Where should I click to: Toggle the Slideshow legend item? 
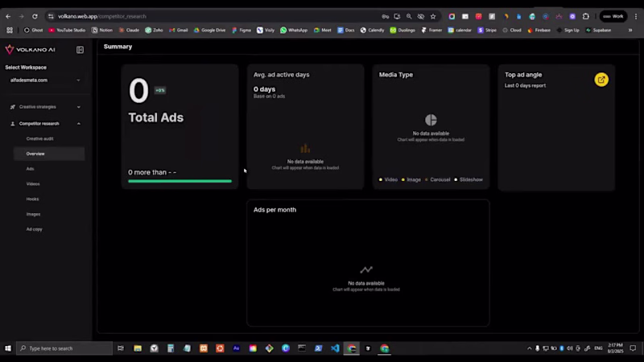(469, 179)
